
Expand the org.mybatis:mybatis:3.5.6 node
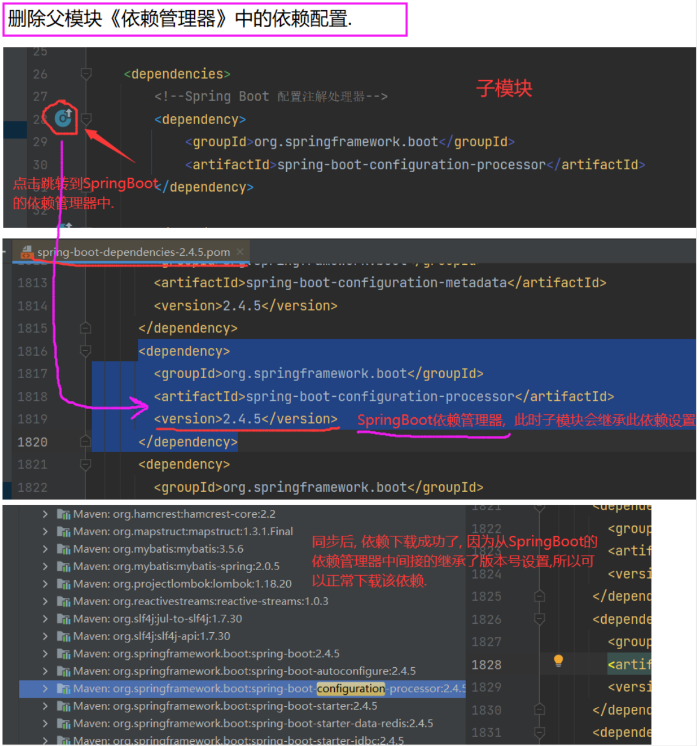coord(45,549)
